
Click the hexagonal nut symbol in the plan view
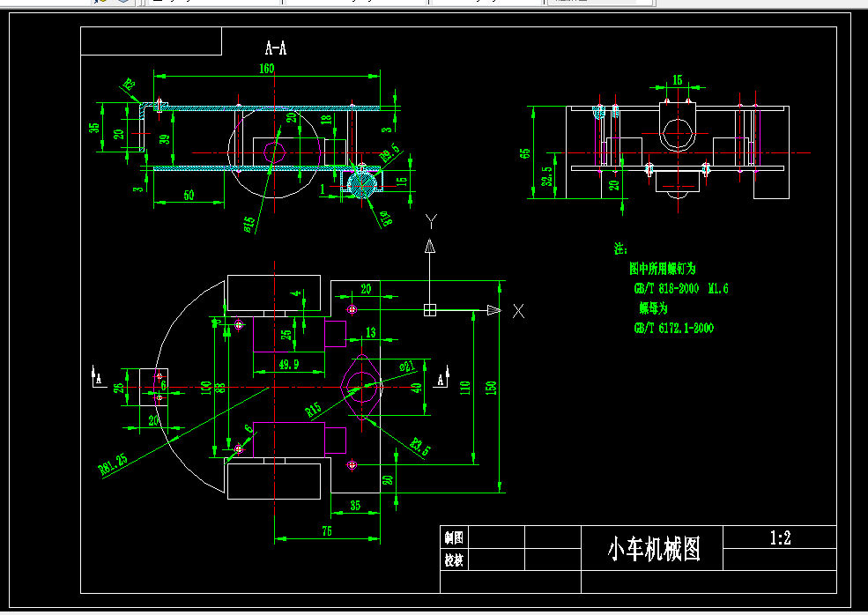coord(364,388)
